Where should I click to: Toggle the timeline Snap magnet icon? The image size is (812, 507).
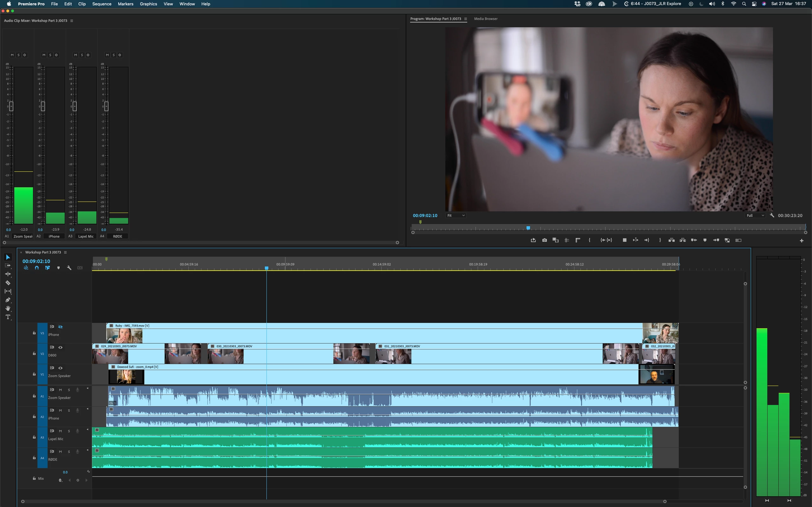(x=36, y=267)
